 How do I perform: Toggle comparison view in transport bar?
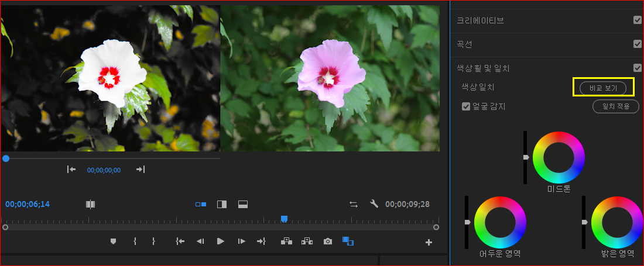348,241
